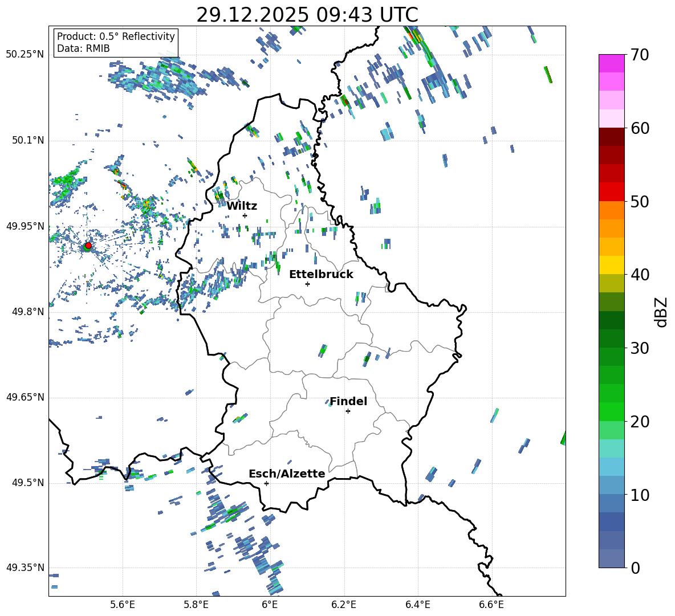Click the 50.25°N latitude axis label
This screenshot has width=675, height=616.
[25, 55]
